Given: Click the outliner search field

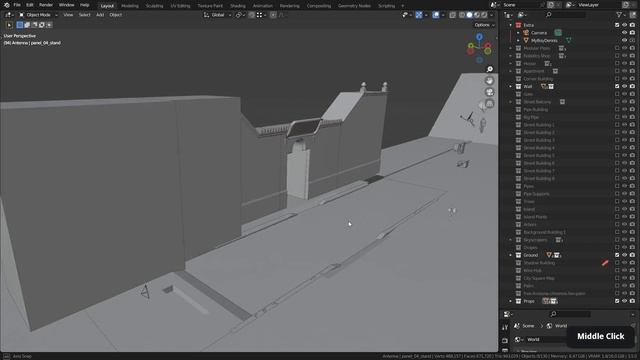Looking at the screenshot, I should 565,15.
